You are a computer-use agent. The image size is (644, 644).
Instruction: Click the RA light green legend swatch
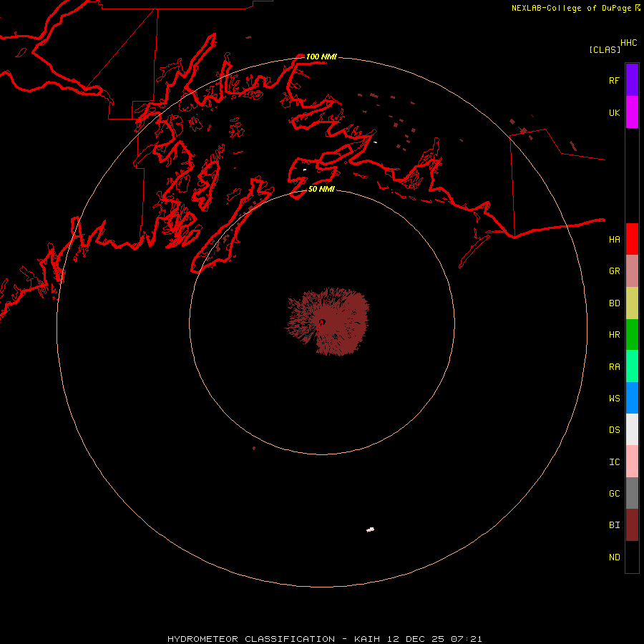coord(632,366)
